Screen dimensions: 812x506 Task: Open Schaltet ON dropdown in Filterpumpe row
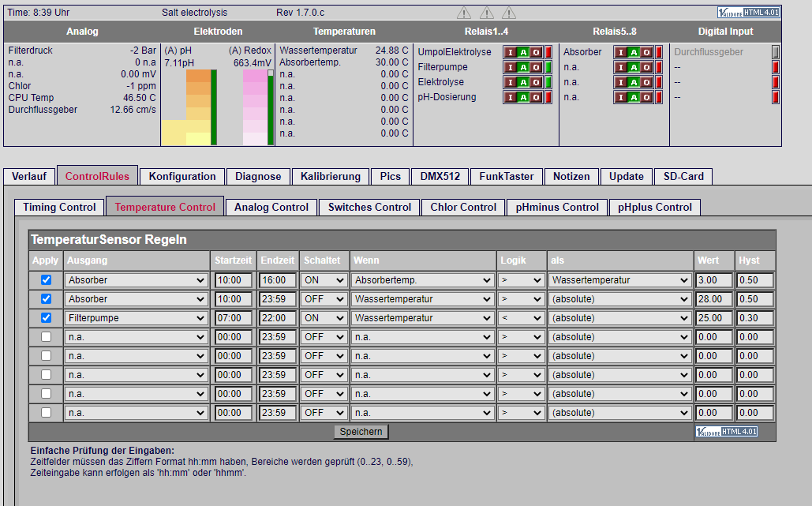pos(324,318)
